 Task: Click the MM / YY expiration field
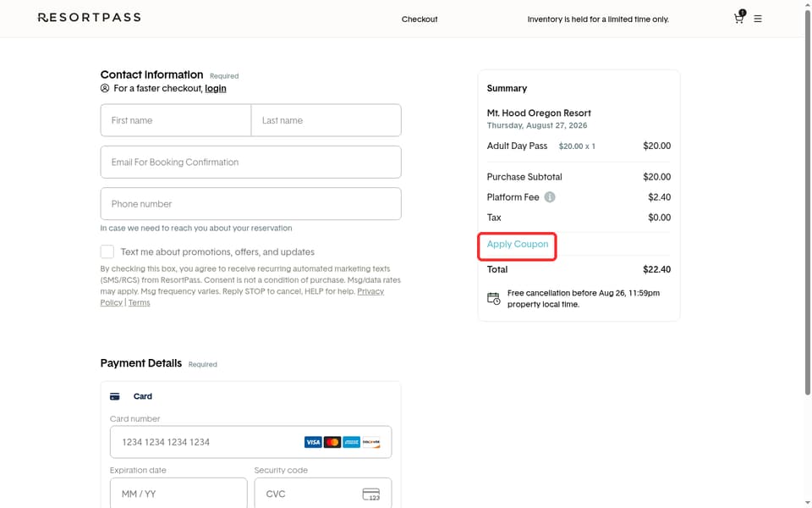pos(178,493)
